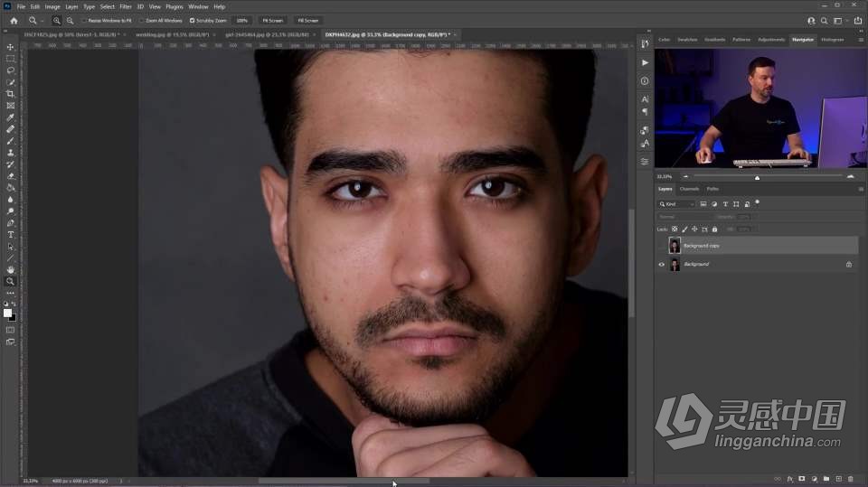
Task: Delete layer using trash icon
Action: (x=850, y=479)
